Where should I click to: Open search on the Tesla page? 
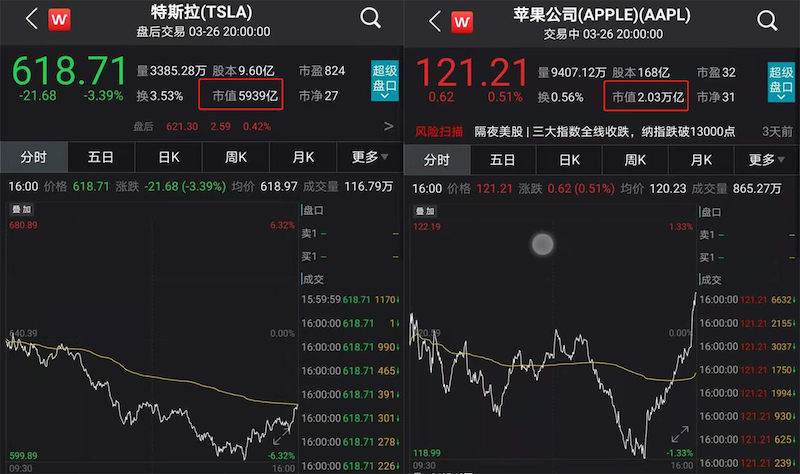point(370,18)
